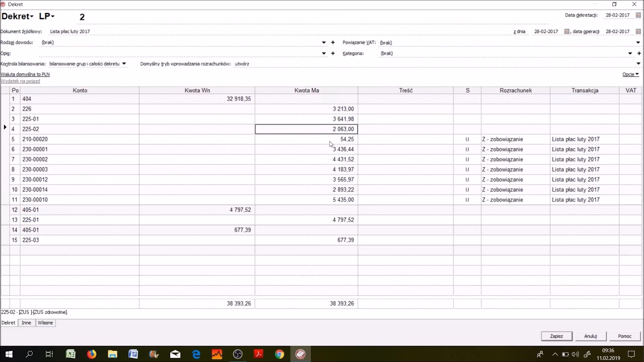This screenshot has width=644, height=362.
Task: Switch to the Własne tab
Action: tap(45, 323)
